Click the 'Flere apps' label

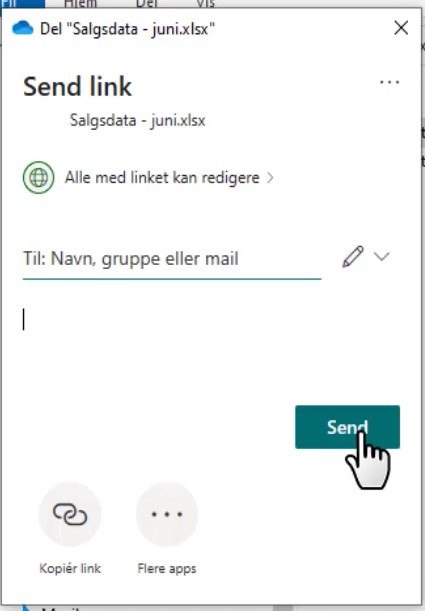tap(167, 569)
